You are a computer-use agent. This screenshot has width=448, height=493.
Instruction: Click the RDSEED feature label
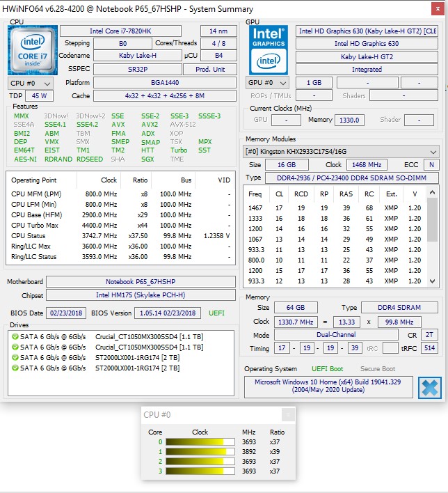[x=90, y=159]
